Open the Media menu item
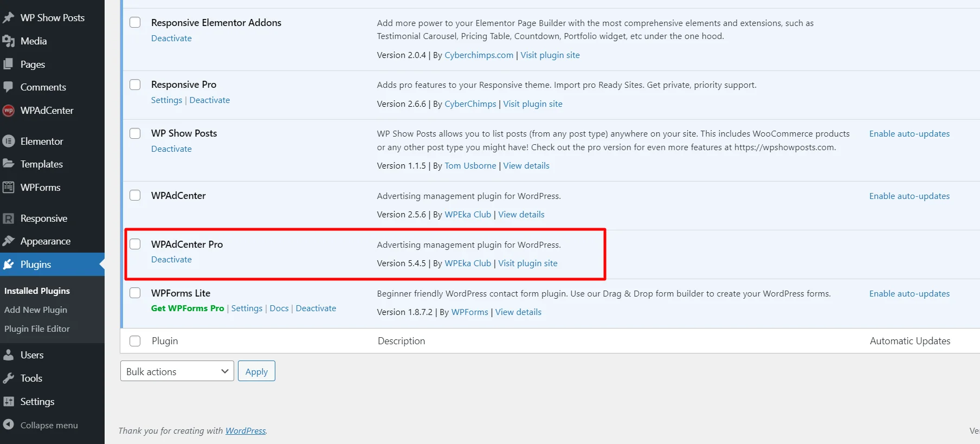This screenshot has width=980, height=444. 34,41
